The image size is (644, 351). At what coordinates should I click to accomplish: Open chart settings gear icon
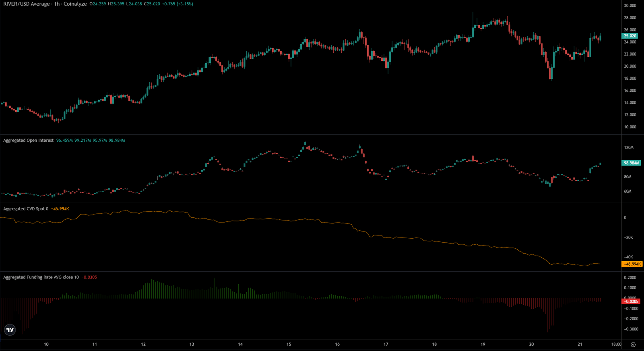[x=633, y=345]
